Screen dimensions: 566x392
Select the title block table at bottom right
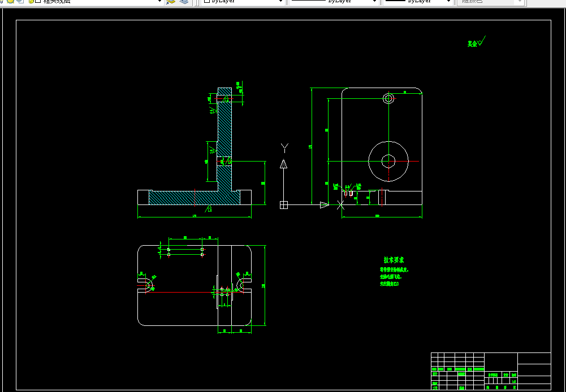click(x=491, y=372)
